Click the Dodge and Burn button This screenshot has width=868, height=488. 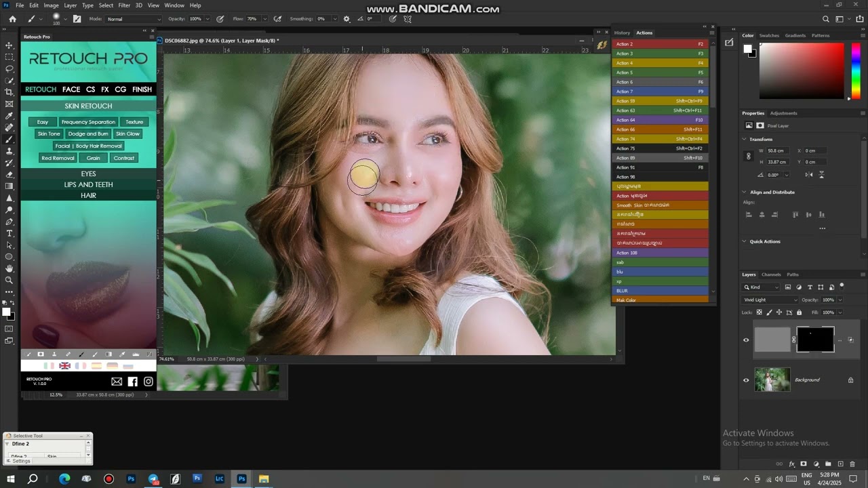pos(88,134)
